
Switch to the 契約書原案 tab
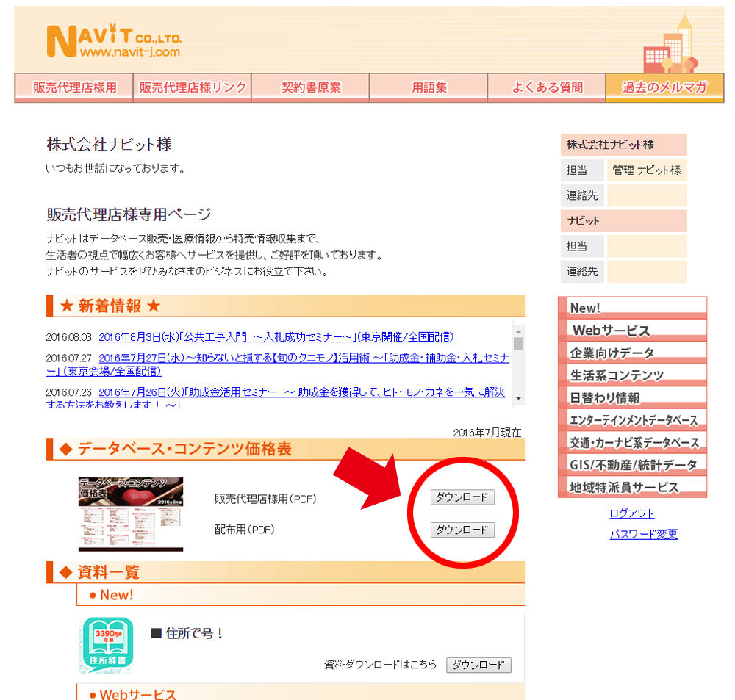pos(310,87)
